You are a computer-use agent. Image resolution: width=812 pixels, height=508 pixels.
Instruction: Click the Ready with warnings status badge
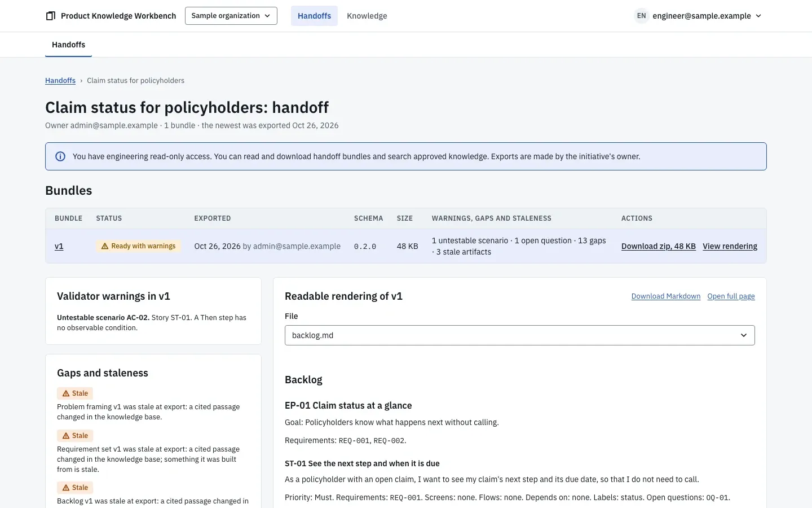139,246
